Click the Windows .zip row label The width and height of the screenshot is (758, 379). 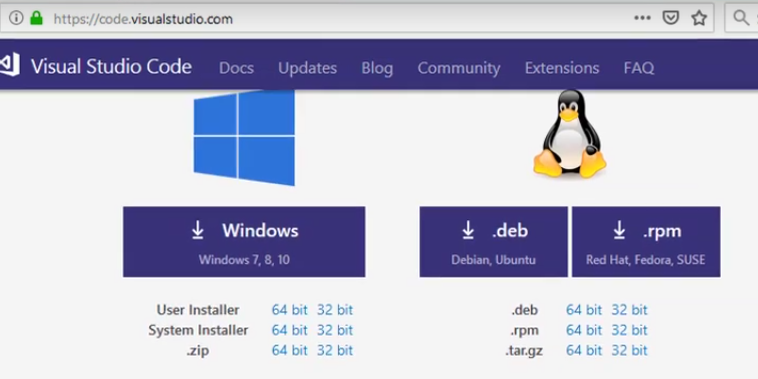click(x=198, y=350)
